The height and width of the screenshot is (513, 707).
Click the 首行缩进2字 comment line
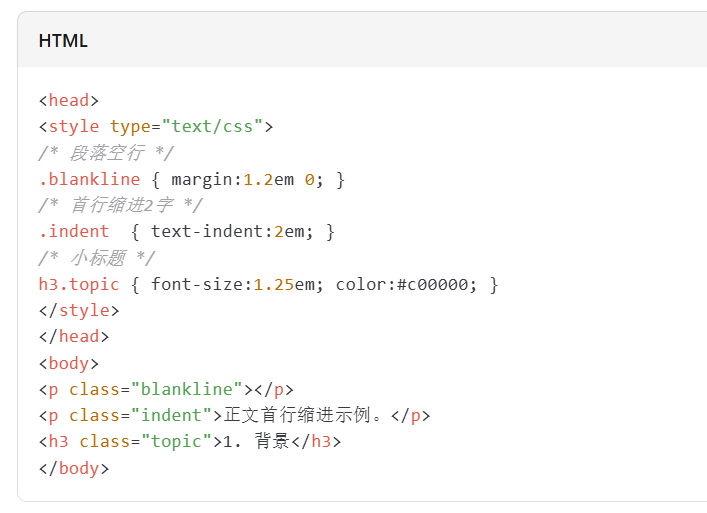point(120,205)
